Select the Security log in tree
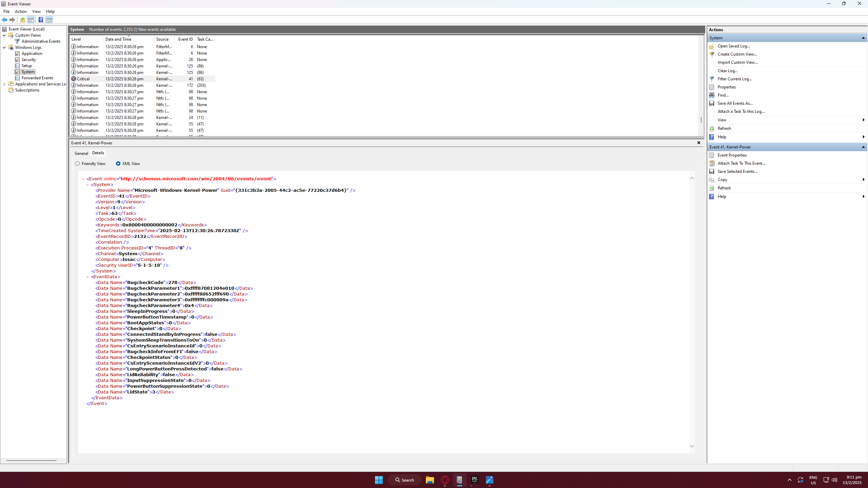 click(28, 60)
